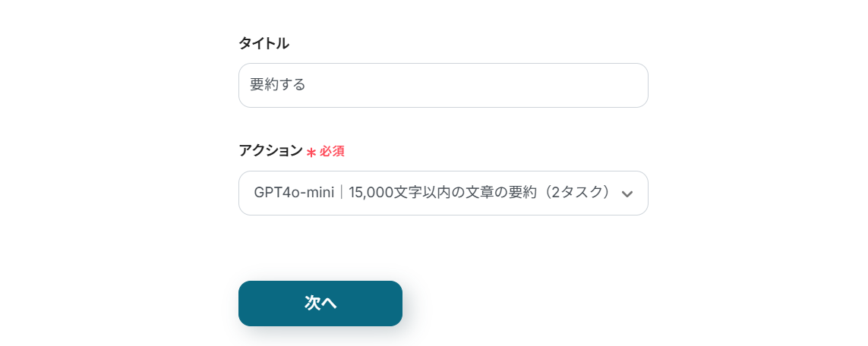The width and height of the screenshot is (868, 346).
Task: Click the GPT4o-mini text in the dropdown
Action: coord(294,193)
